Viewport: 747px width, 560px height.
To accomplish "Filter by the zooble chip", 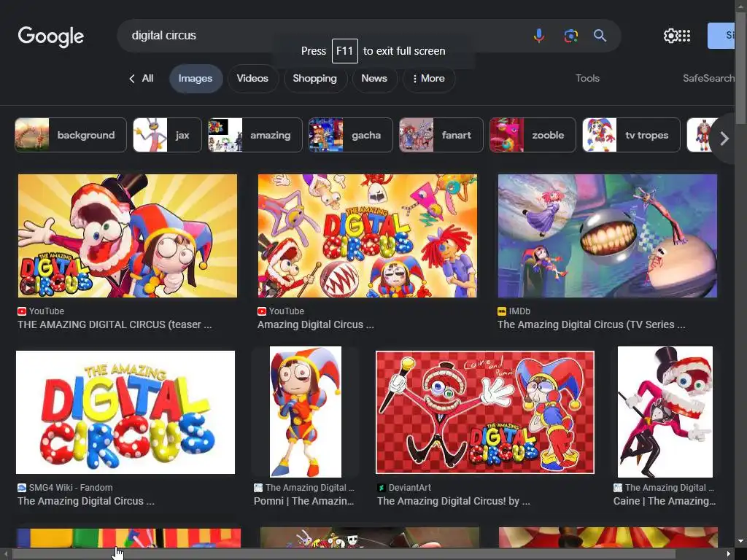I will click(x=533, y=135).
